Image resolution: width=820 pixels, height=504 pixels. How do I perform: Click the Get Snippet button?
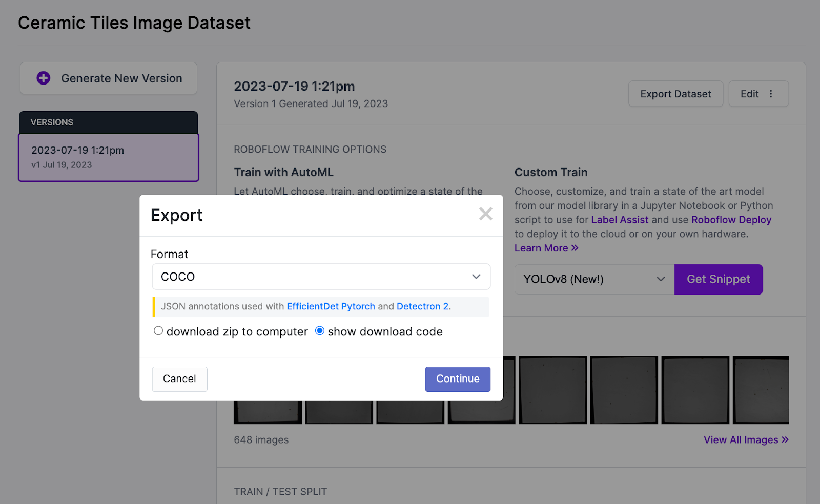coord(718,279)
